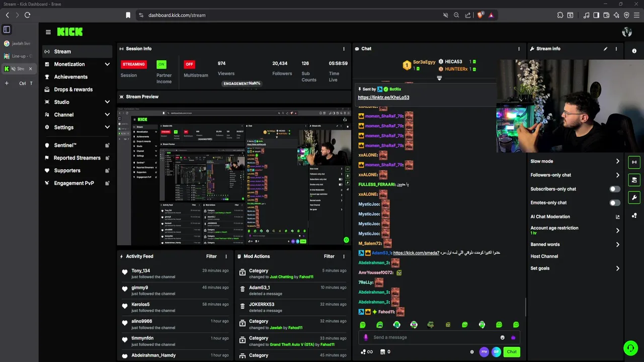644x362 pixels.
Task: Click username Sor3aEgyy on leaderboard
Action: pos(424,62)
